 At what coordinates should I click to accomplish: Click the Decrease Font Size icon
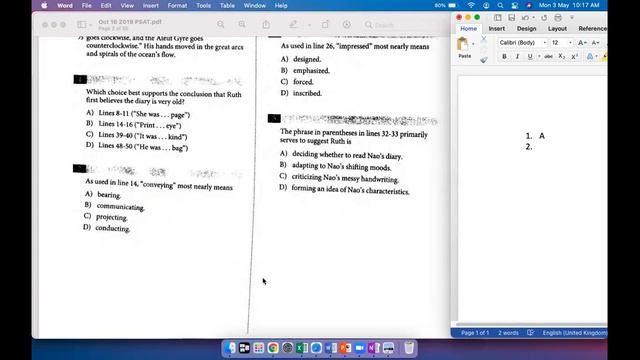coord(596,42)
